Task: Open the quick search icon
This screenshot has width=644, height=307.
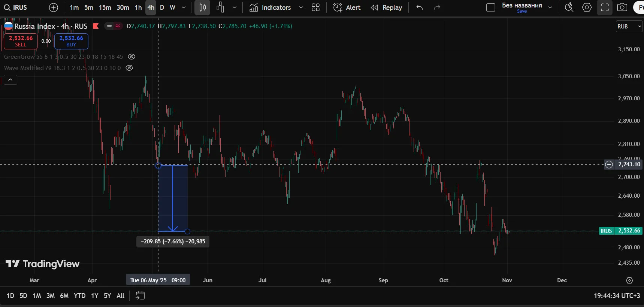Action: 569,7
